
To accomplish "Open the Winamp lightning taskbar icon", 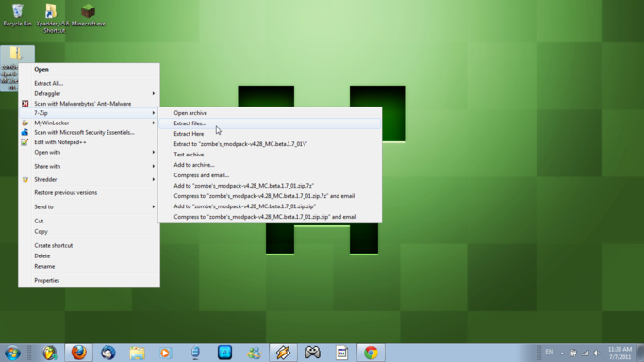I will (x=283, y=353).
